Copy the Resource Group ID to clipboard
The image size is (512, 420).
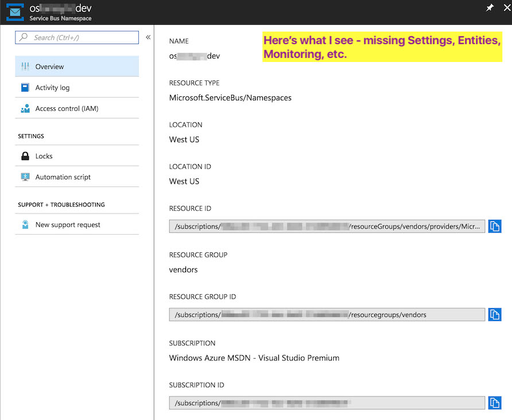coord(495,314)
